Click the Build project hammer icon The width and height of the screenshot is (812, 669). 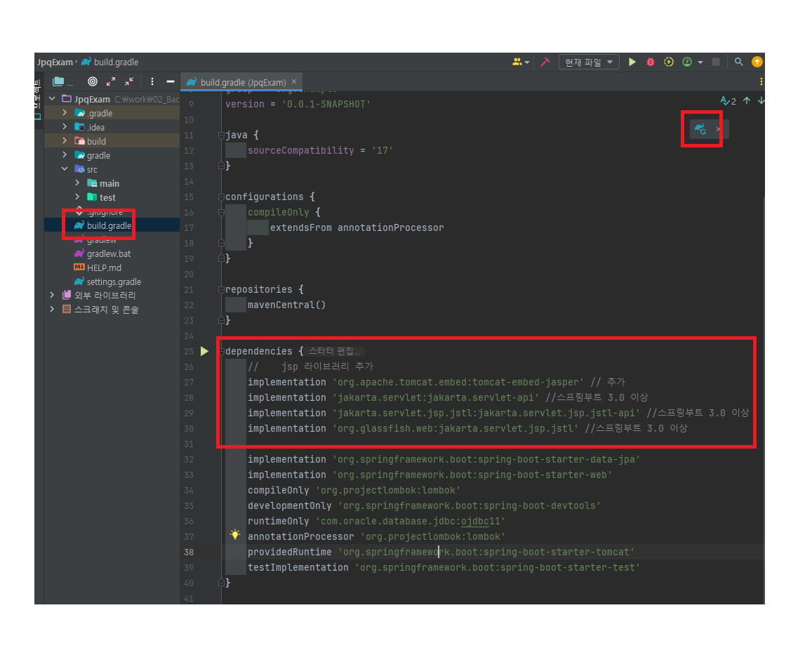[545, 62]
